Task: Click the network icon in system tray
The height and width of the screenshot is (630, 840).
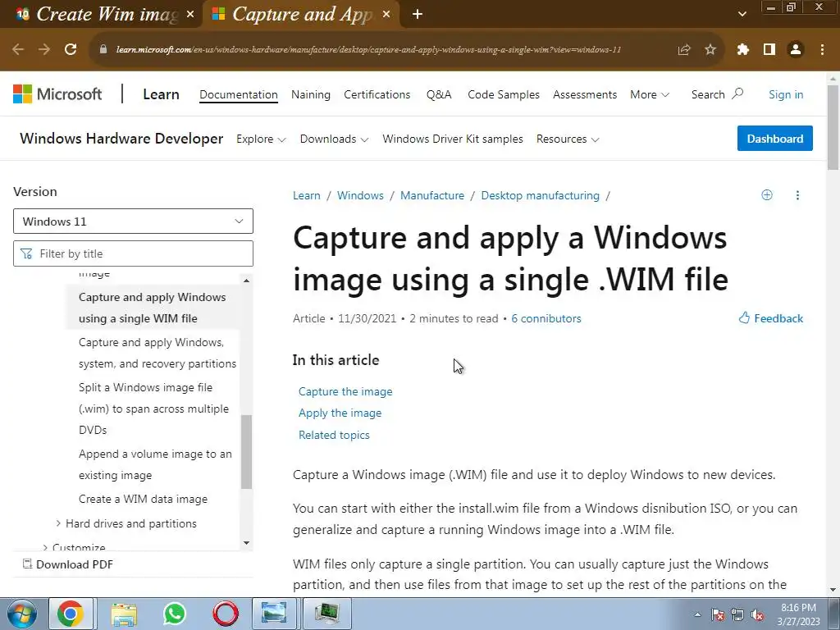Action: [737, 614]
